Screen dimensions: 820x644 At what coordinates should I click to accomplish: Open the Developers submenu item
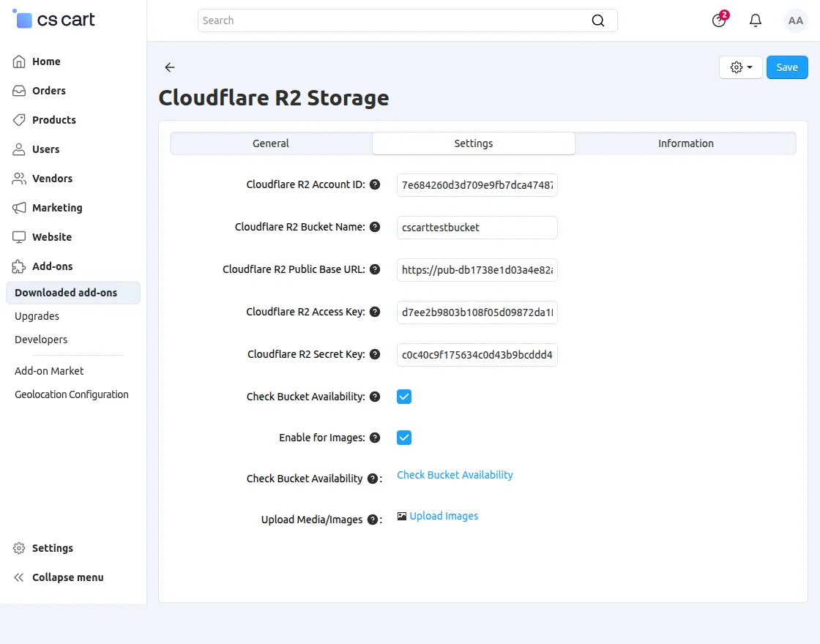pyautogui.click(x=41, y=340)
